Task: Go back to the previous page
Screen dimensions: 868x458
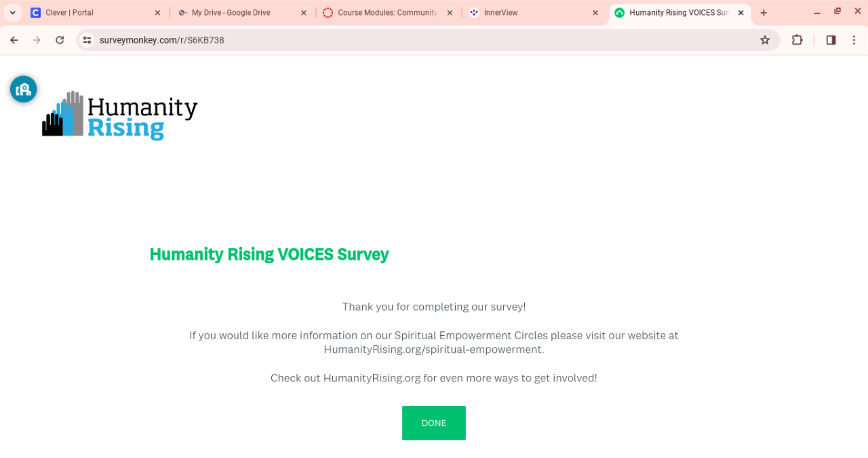Action: (14, 40)
